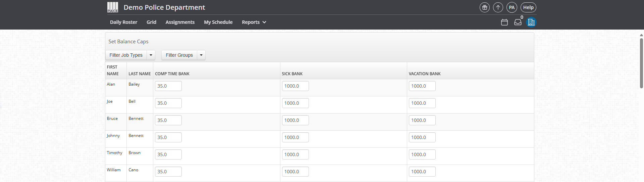Image resolution: width=644 pixels, height=182 pixels.
Task: Click the page vertical scrollbar
Action: pyautogui.click(x=641, y=63)
